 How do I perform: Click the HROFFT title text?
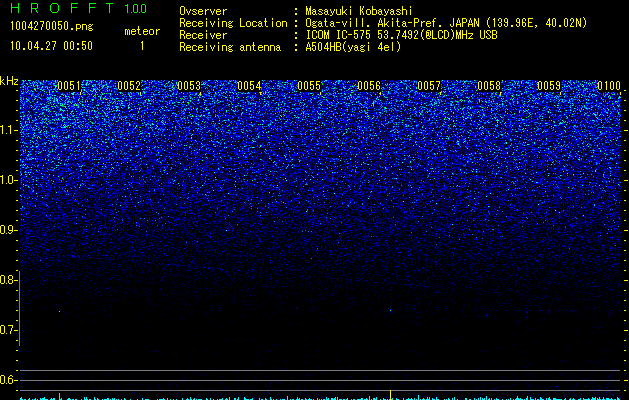62,8
